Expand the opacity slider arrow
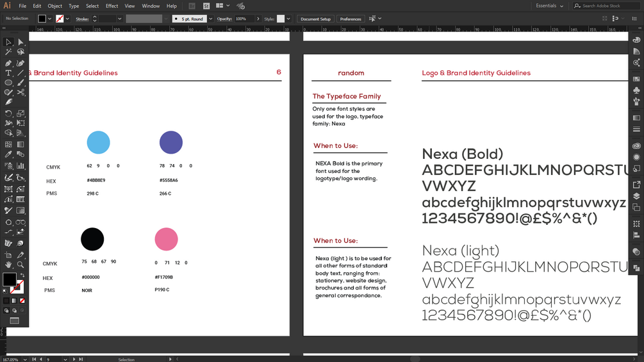Viewport: 644px width, 362px height. pos(258,19)
